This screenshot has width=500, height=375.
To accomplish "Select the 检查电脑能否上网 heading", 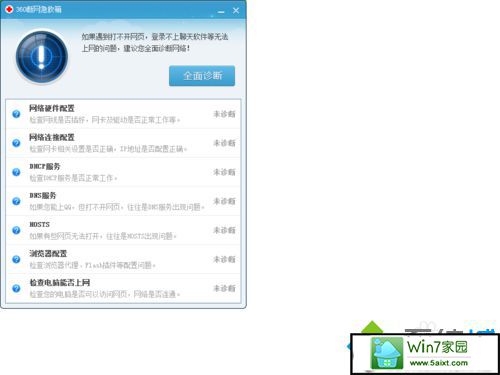I will (x=60, y=283).
